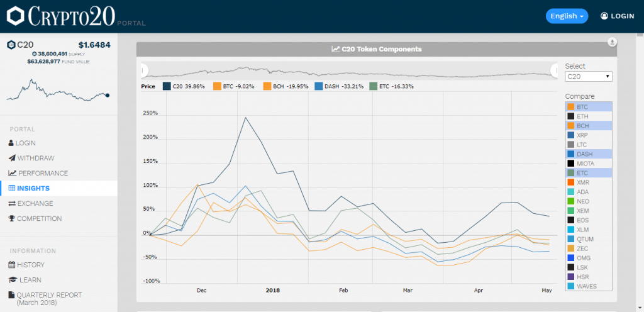Click the $1.6484 C20 price

click(x=94, y=45)
